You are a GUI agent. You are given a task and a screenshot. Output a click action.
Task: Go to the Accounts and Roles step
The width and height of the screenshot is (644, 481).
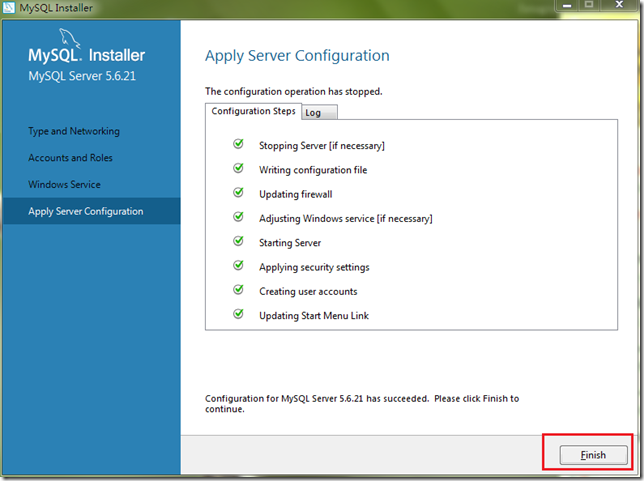[70, 158]
